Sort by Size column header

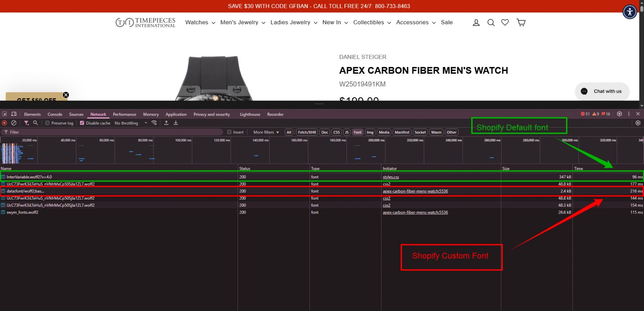537,168
